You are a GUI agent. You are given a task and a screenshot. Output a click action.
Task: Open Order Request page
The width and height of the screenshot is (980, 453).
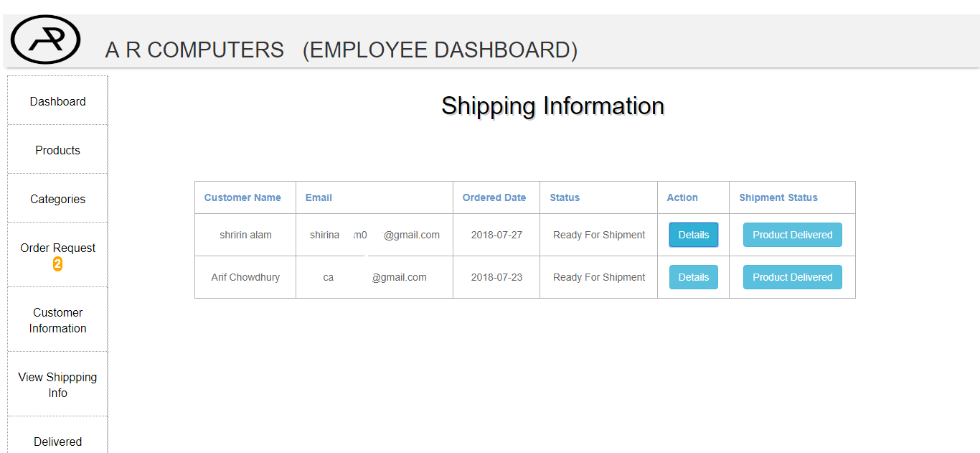[57, 248]
